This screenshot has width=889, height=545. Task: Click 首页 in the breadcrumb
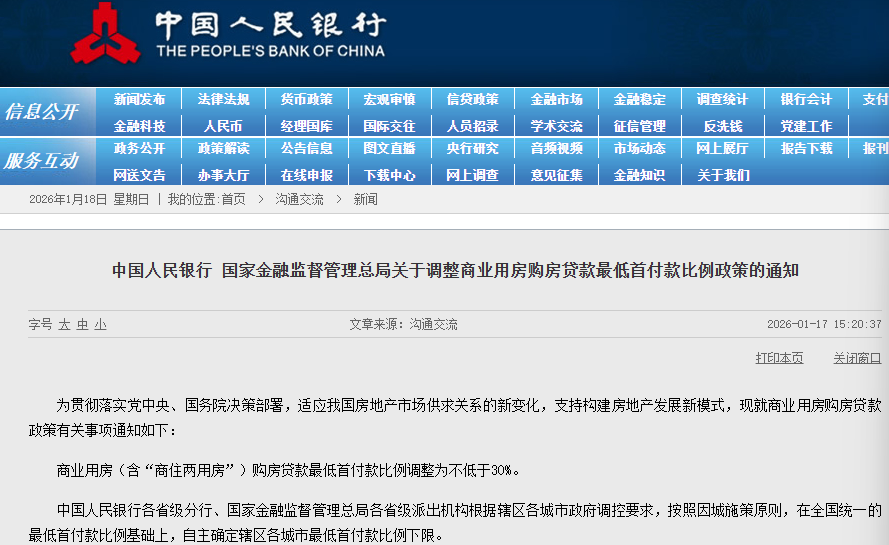(x=233, y=199)
